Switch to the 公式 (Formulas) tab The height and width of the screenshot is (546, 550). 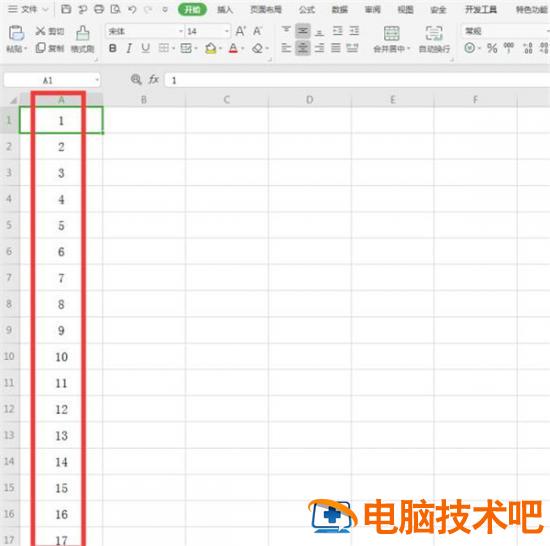point(307,9)
